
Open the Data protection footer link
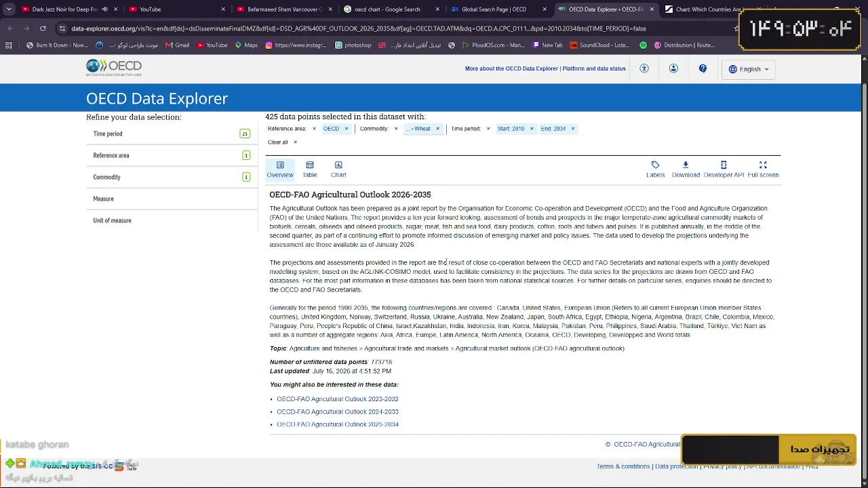(676, 466)
